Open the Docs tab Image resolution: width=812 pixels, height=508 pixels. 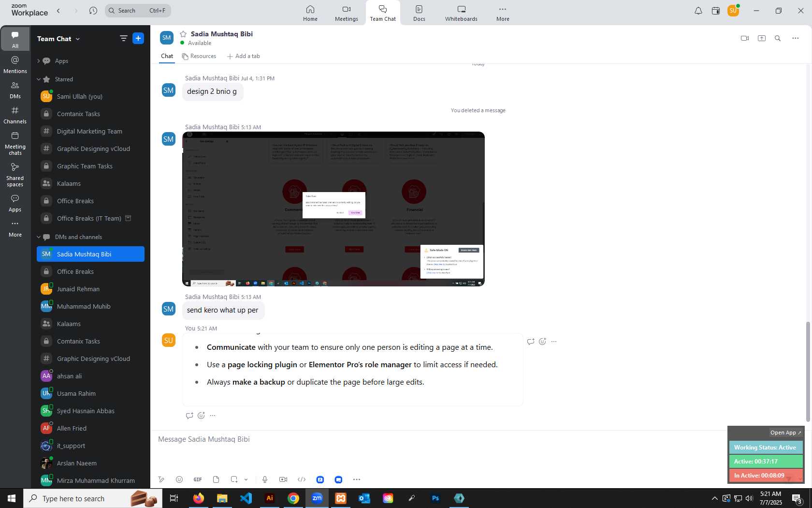(x=419, y=13)
